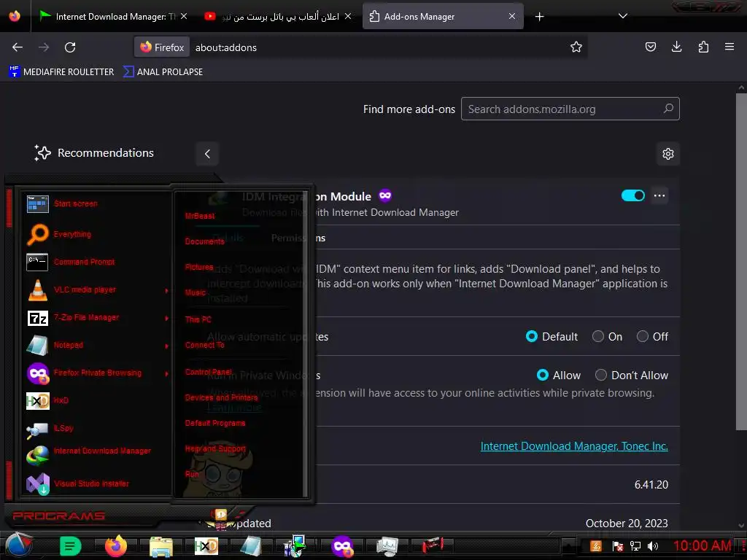Close the Add-ons Manager tab
This screenshot has height=560, width=747.
(x=512, y=17)
